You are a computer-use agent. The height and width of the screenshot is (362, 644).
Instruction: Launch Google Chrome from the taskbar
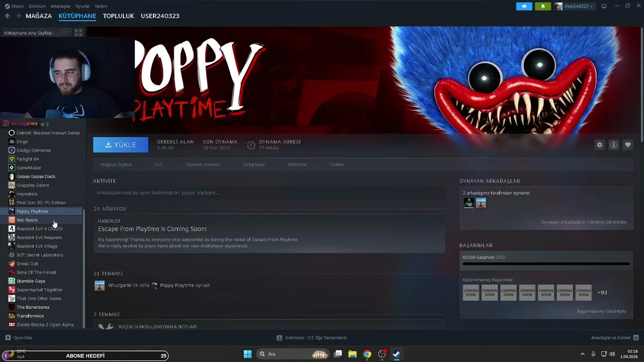click(x=367, y=354)
